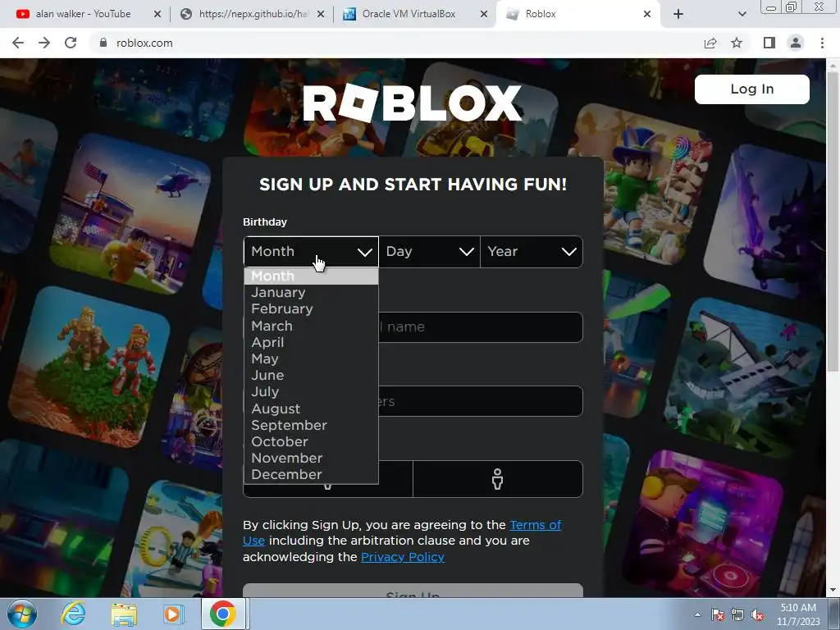Bookmark this page with the star icon

(x=737, y=43)
